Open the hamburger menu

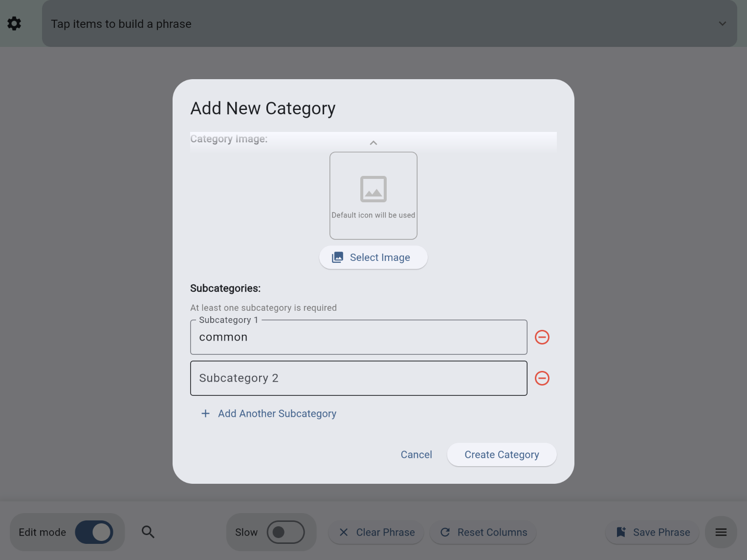(x=721, y=532)
